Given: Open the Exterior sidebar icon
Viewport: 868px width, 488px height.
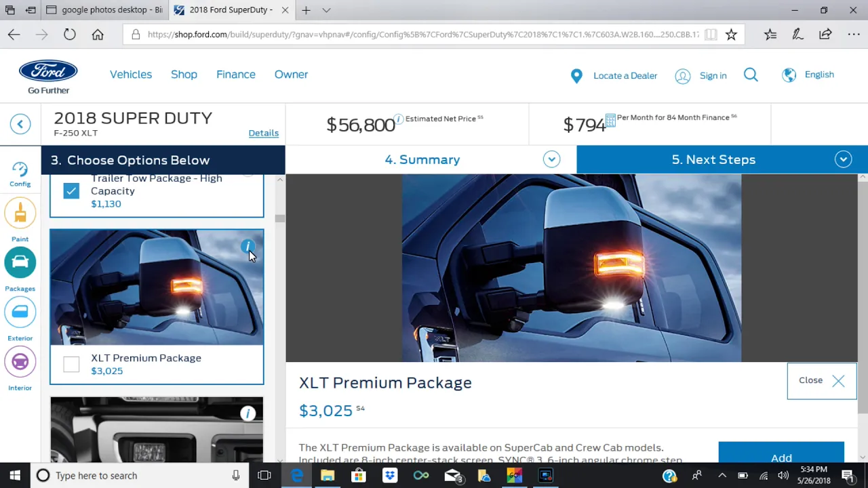Looking at the screenshot, I should 20,312.
